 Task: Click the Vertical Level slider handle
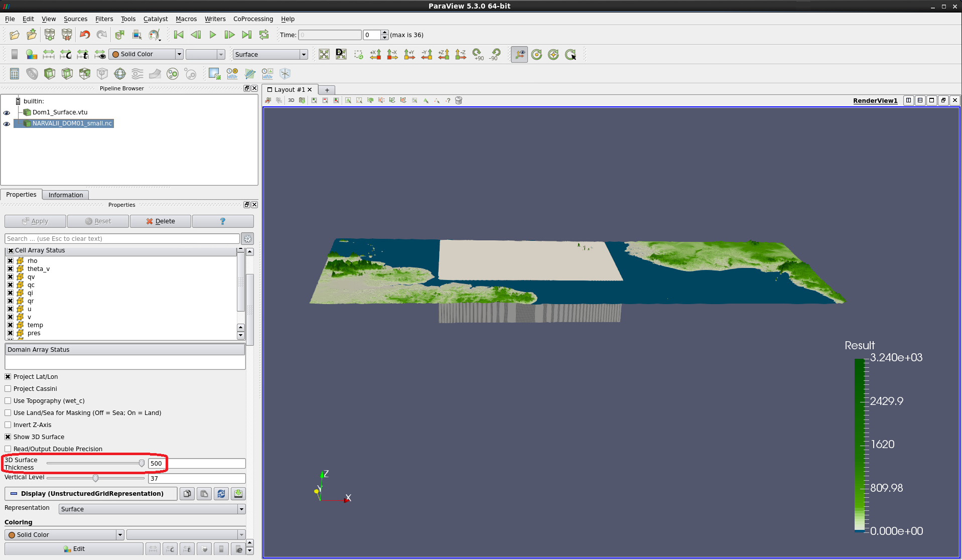(95, 479)
